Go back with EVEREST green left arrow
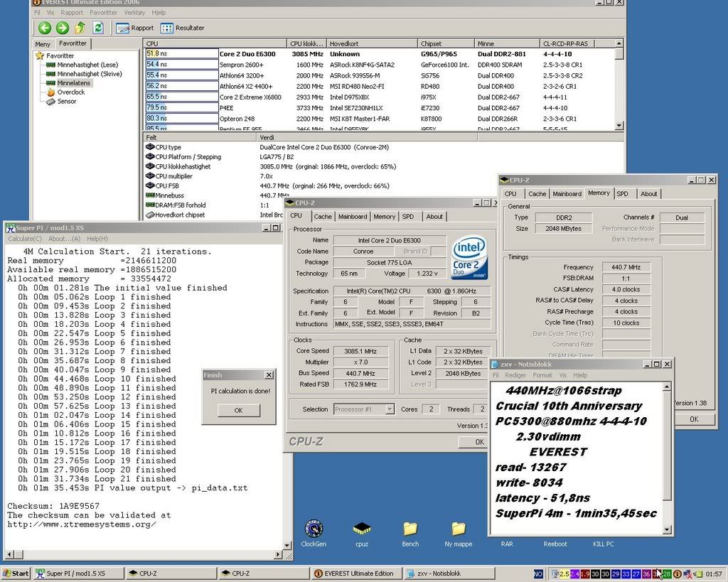The height and width of the screenshot is (582, 728). (x=45, y=28)
